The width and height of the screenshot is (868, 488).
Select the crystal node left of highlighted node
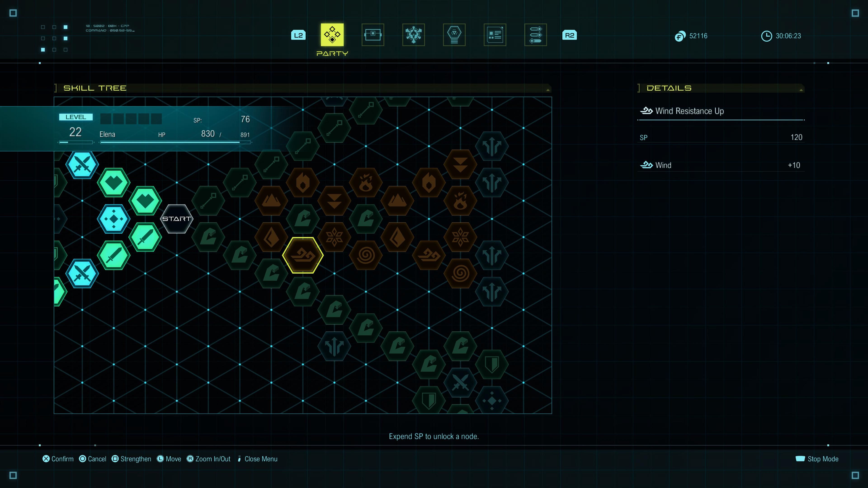click(271, 237)
